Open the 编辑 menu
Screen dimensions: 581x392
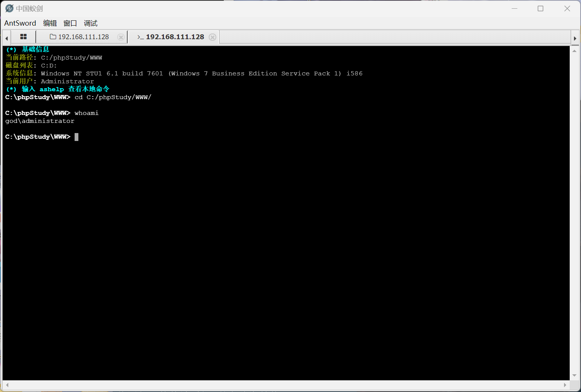(x=50, y=23)
